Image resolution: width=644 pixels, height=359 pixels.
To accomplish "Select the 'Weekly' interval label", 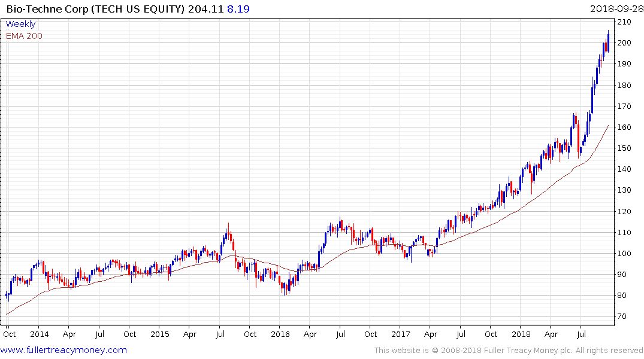I will coord(20,24).
